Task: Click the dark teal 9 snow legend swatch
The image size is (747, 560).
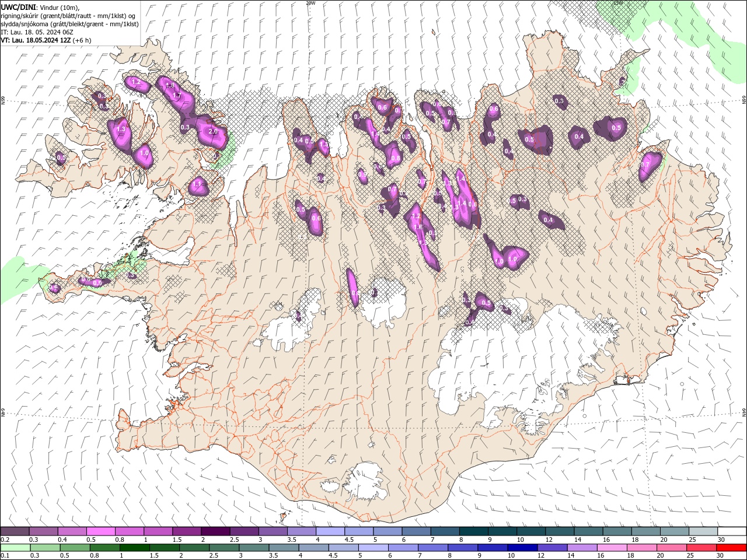Action: (502, 531)
